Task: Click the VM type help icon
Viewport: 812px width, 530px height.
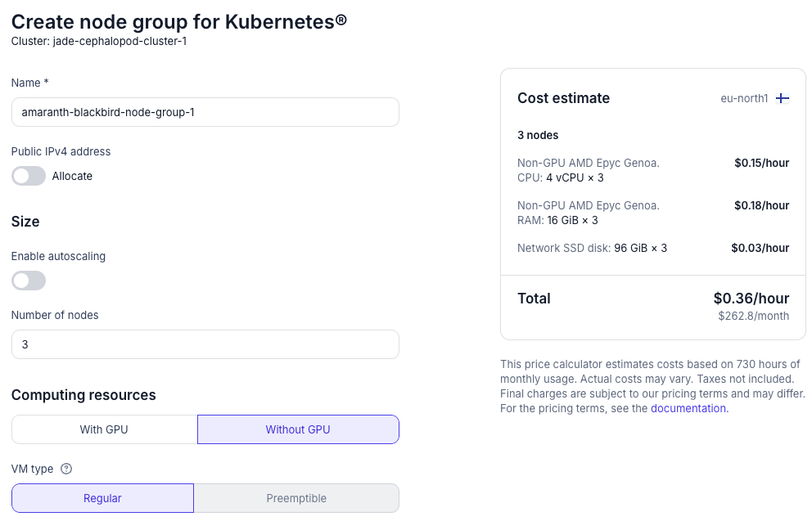Action: pyautogui.click(x=66, y=469)
